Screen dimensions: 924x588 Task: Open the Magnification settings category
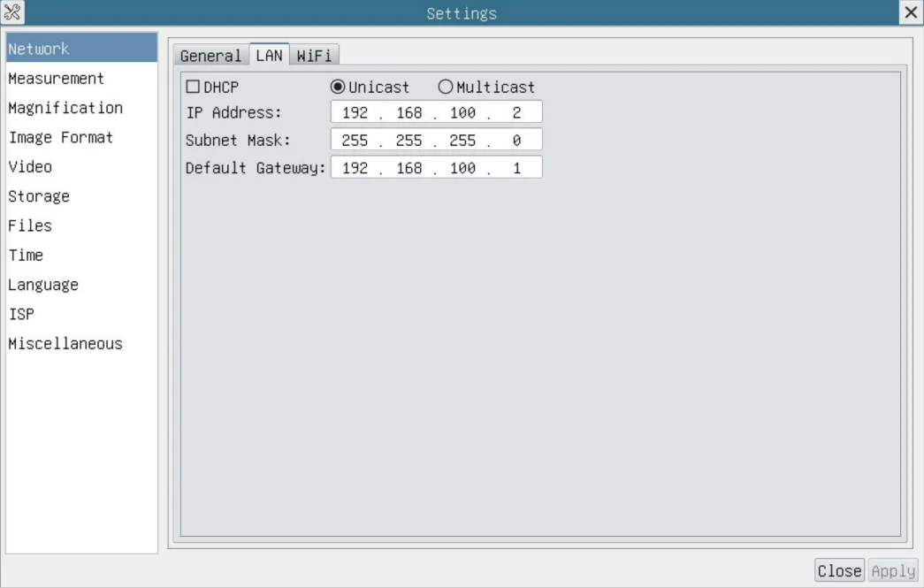click(x=82, y=108)
